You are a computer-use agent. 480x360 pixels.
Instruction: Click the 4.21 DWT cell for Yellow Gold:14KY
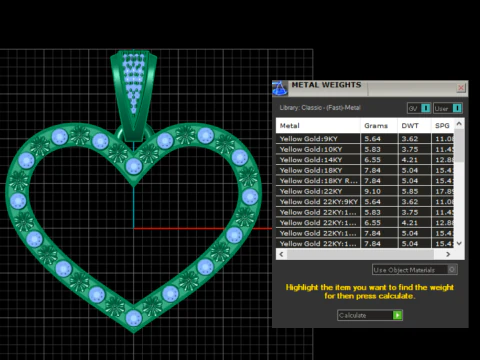[x=414, y=160]
